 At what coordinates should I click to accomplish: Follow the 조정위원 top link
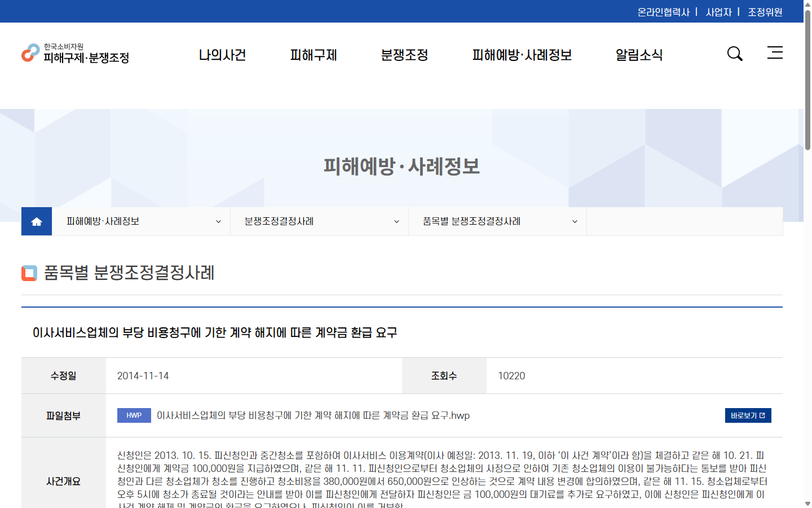click(765, 12)
